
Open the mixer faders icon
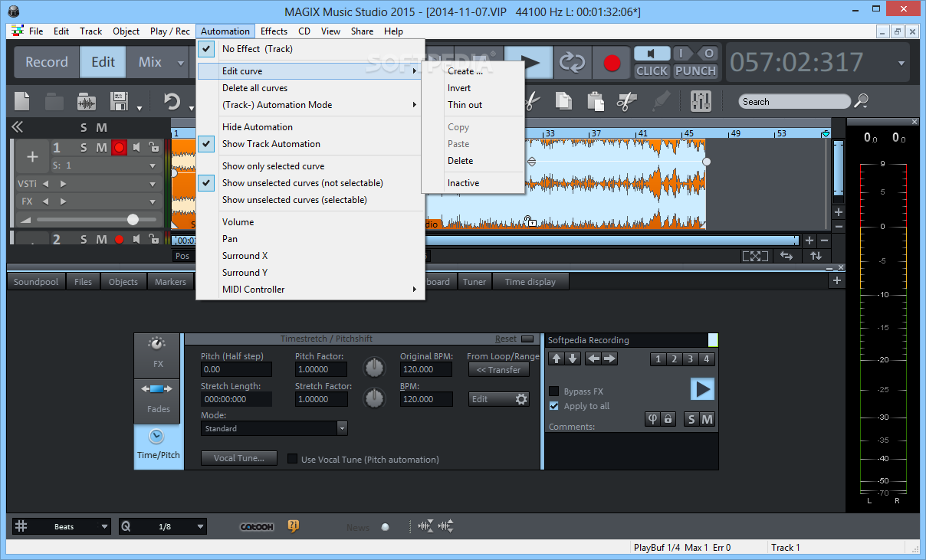tap(701, 101)
